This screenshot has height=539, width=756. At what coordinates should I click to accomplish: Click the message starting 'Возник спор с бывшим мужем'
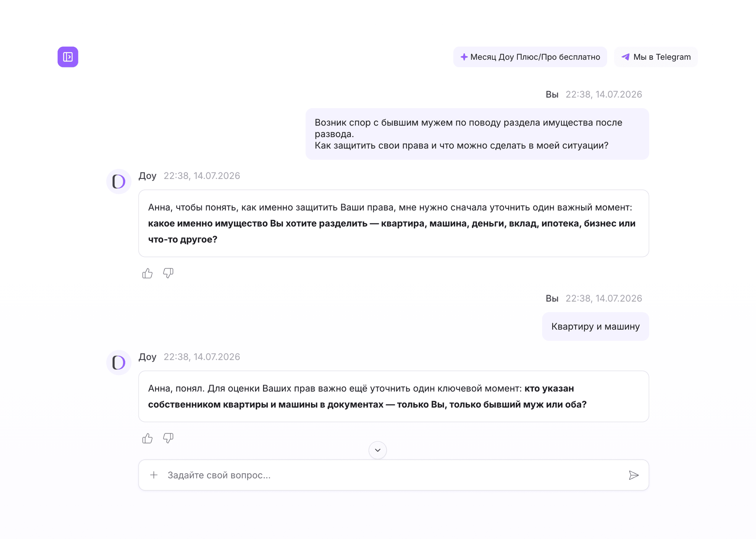pyautogui.click(x=477, y=134)
